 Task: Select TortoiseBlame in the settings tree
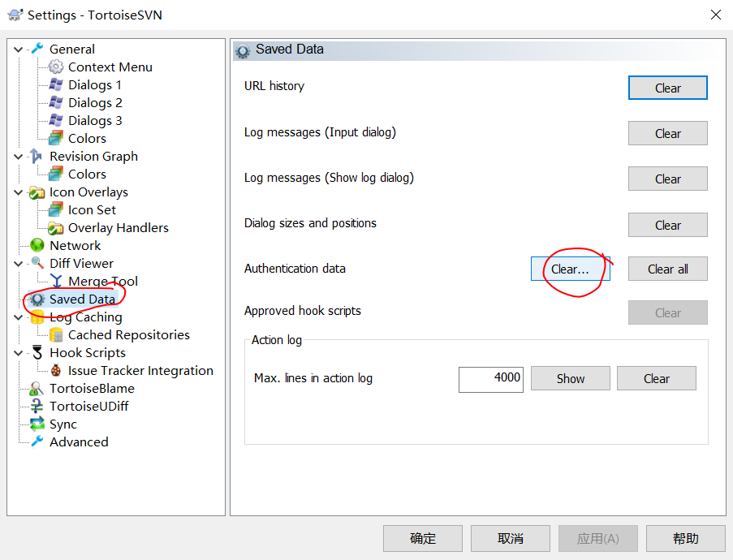[x=92, y=388]
